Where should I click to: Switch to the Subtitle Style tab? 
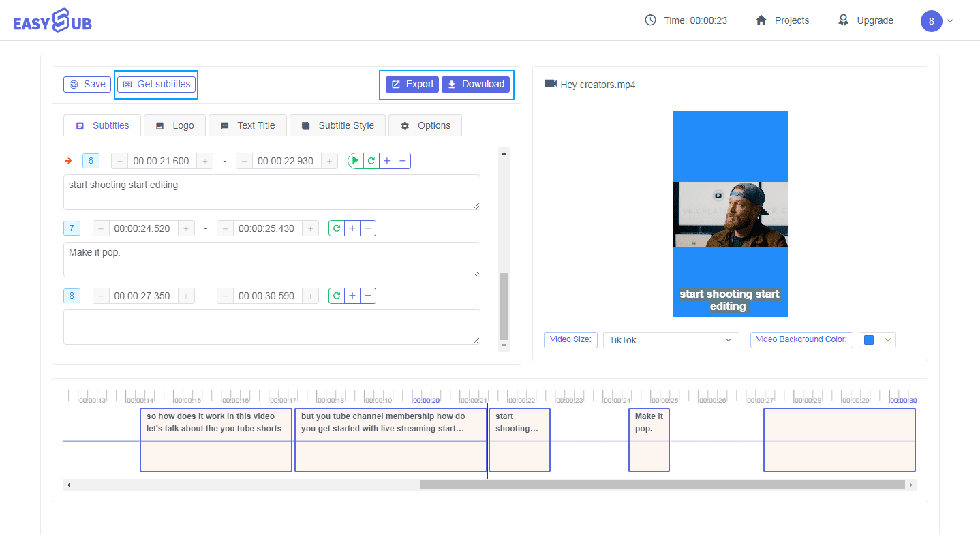(x=337, y=125)
